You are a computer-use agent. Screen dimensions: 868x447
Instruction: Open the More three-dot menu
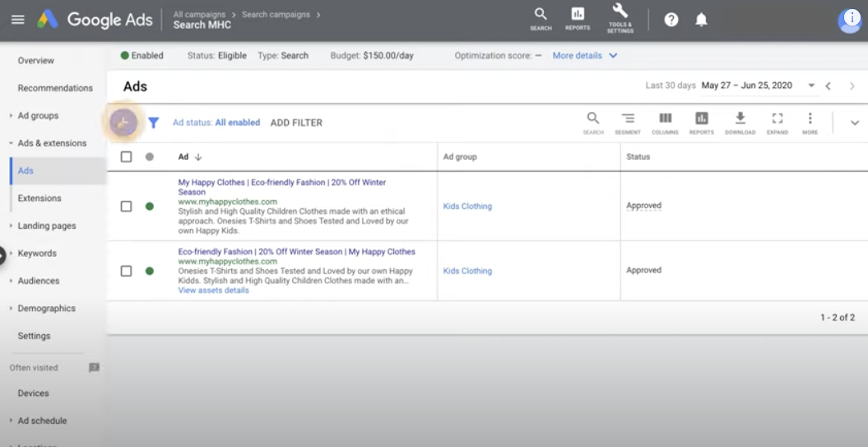tap(810, 123)
